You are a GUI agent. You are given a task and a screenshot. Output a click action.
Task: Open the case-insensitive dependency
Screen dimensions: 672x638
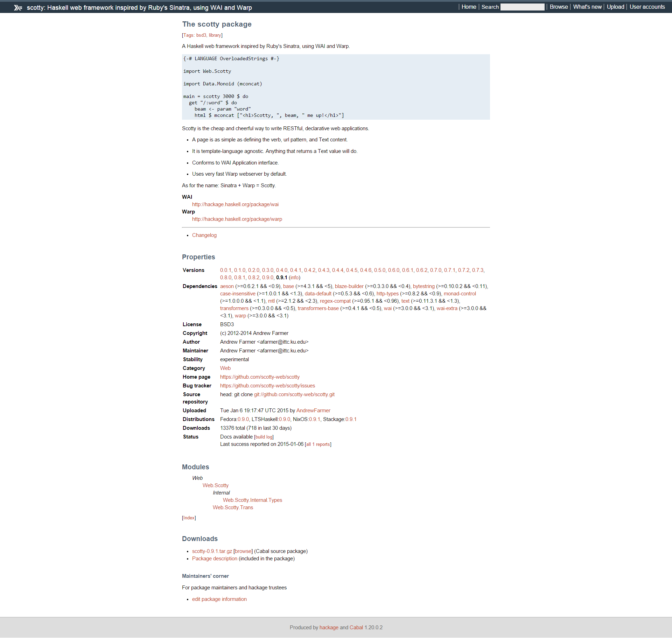click(238, 294)
